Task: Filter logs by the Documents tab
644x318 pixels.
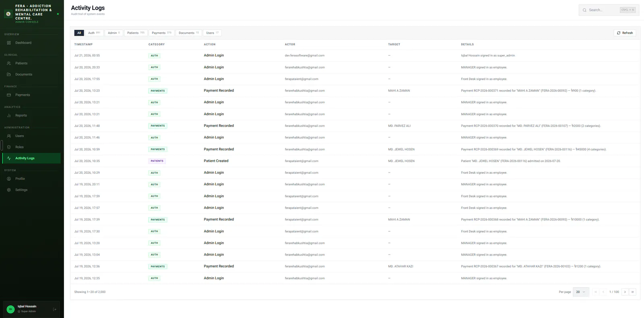Action: pyautogui.click(x=189, y=33)
